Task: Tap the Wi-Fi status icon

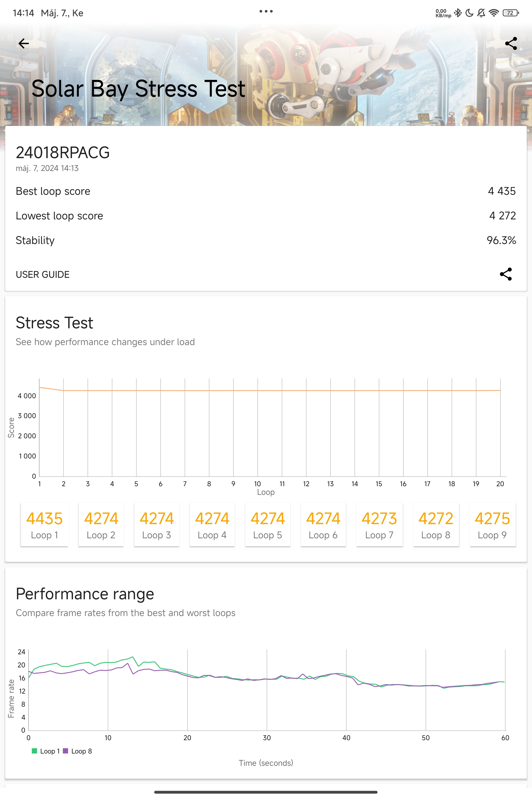Action: [494, 13]
